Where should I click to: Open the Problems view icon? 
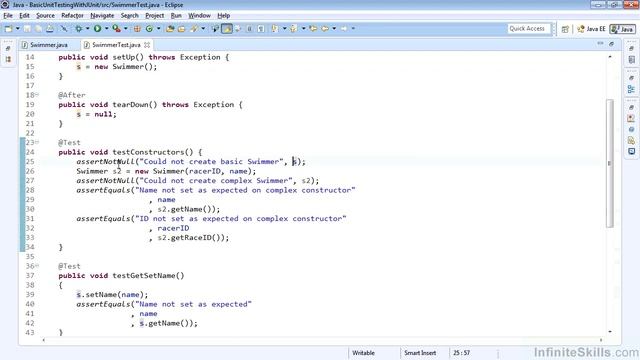(x=631, y=118)
